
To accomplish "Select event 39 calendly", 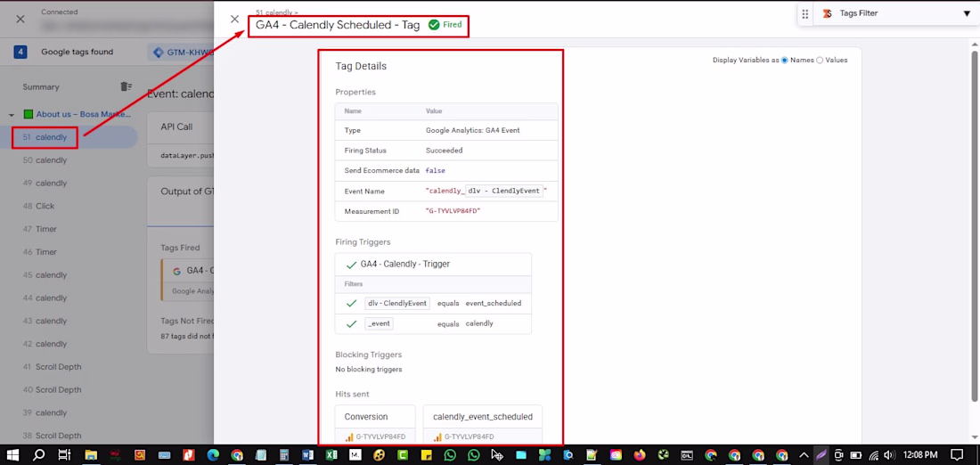I will coord(45,412).
